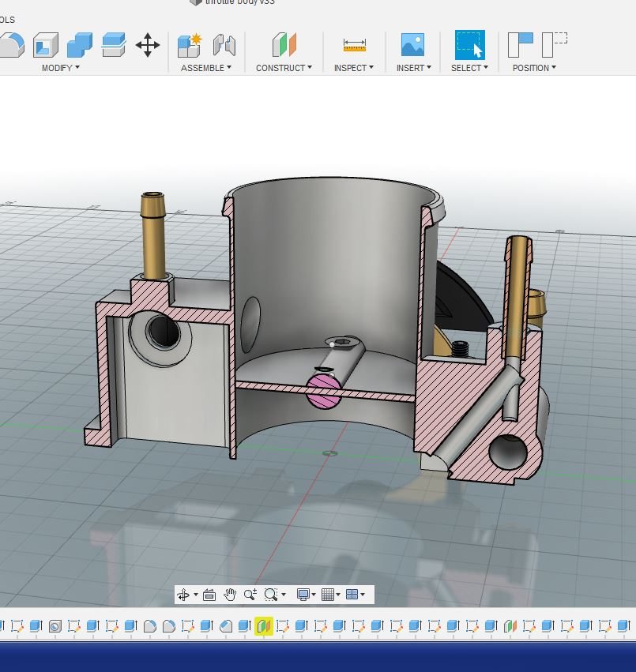
Task: Activate the Move/Copy arrows tool
Action: coord(148,45)
